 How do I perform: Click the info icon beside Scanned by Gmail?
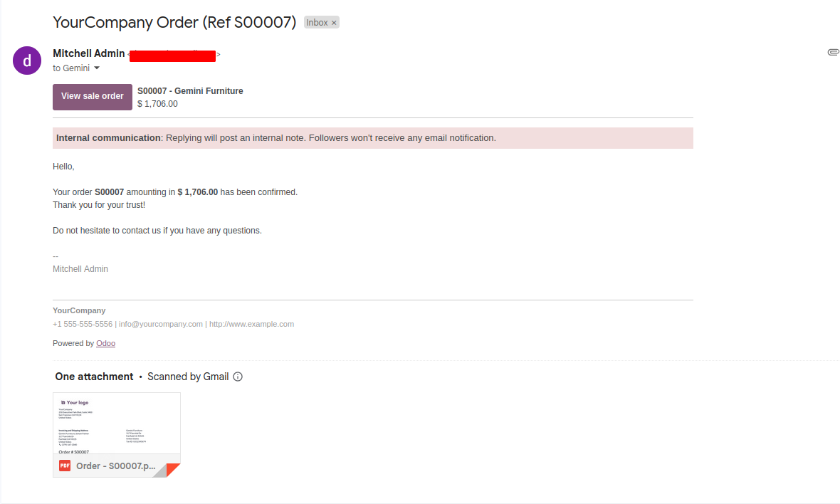click(238, 377)
